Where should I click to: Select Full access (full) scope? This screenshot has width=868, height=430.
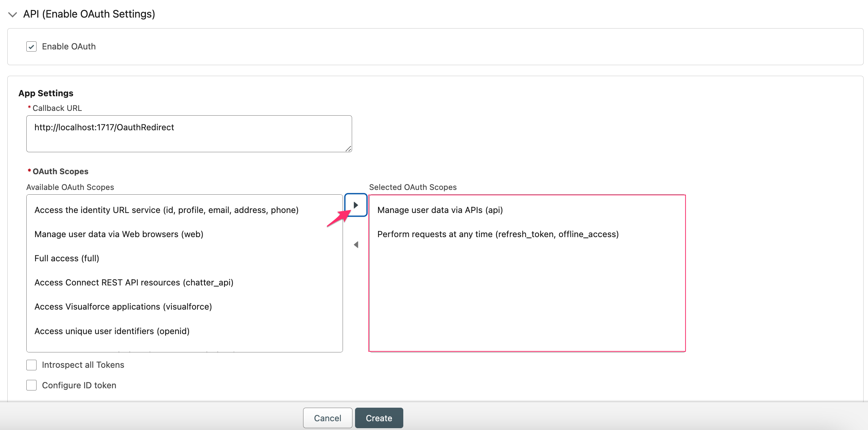click(67, 258)
